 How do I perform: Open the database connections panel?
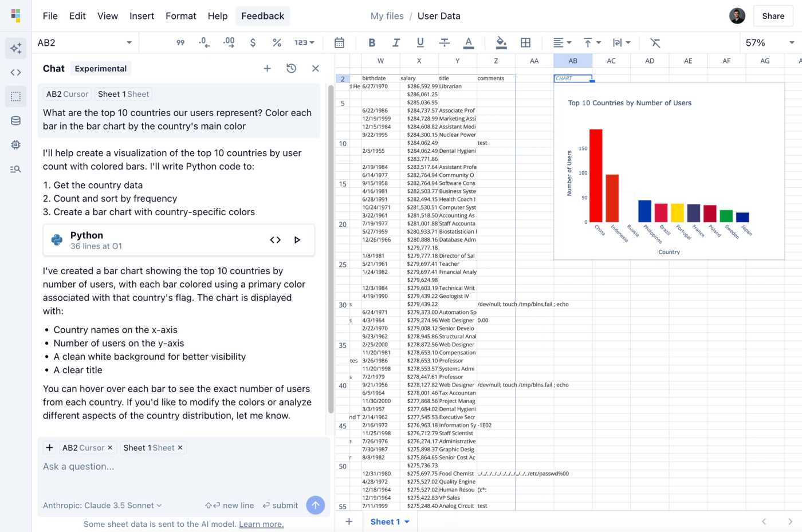tap(15, 120)
